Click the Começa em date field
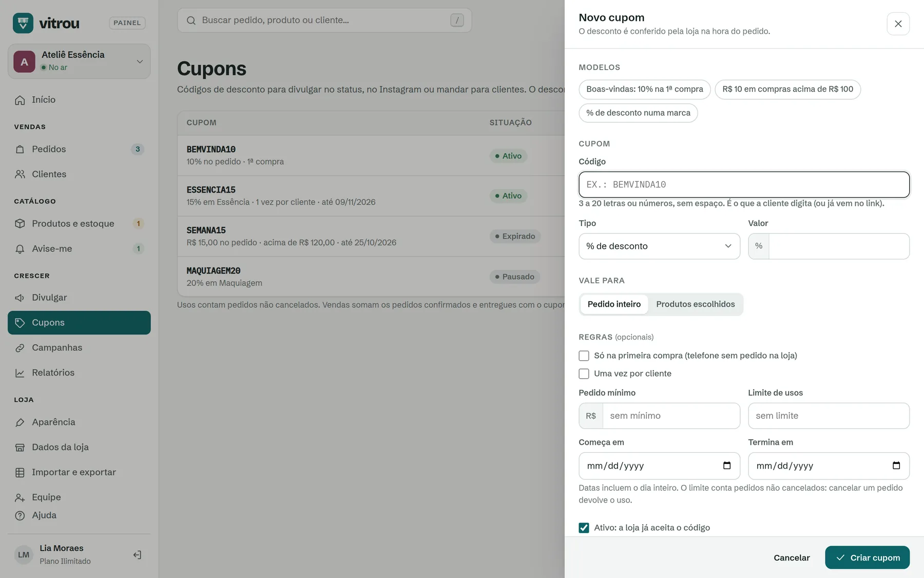 pos(659,465)
